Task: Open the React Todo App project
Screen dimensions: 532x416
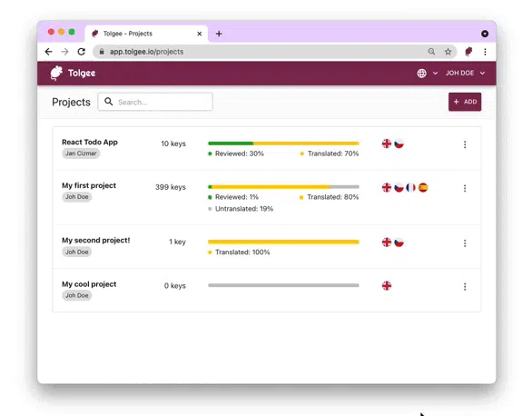Action: click(90, 143)
